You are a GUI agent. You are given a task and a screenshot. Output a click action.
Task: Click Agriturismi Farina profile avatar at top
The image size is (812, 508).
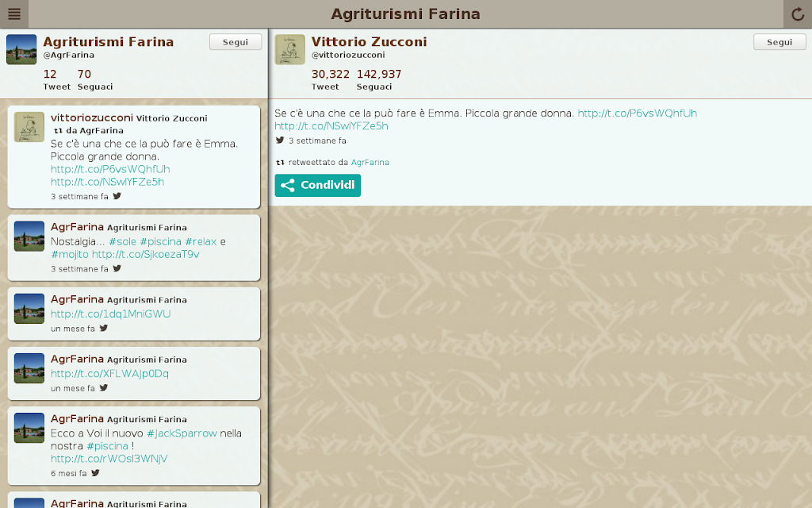pyautogui.click(x=21, y=49)
